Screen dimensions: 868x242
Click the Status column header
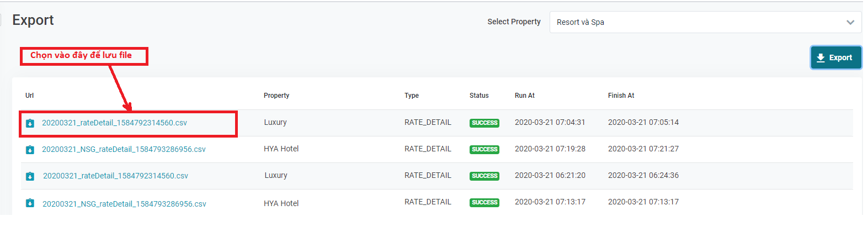[479, 96]
